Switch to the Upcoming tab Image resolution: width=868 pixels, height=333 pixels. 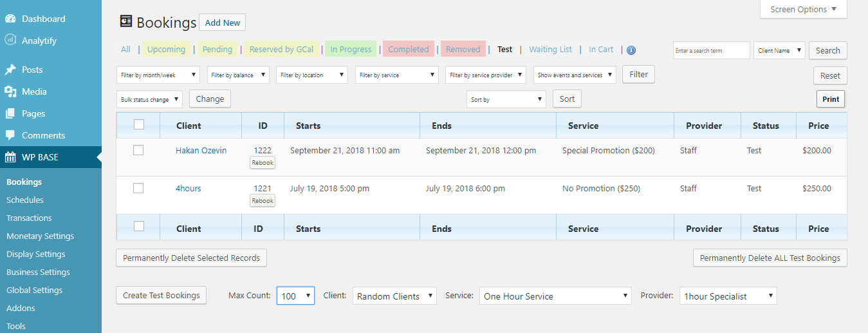(166, 49)
